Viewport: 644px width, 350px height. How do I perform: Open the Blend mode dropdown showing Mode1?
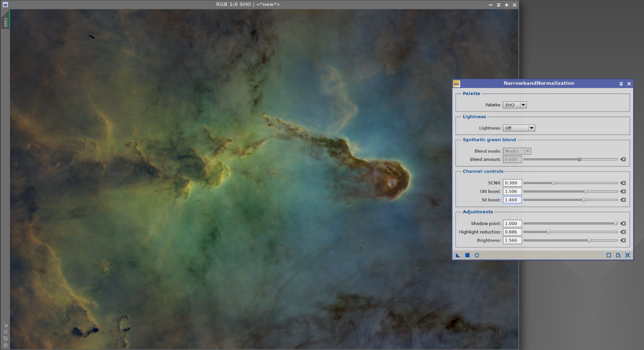pos(517,151)
